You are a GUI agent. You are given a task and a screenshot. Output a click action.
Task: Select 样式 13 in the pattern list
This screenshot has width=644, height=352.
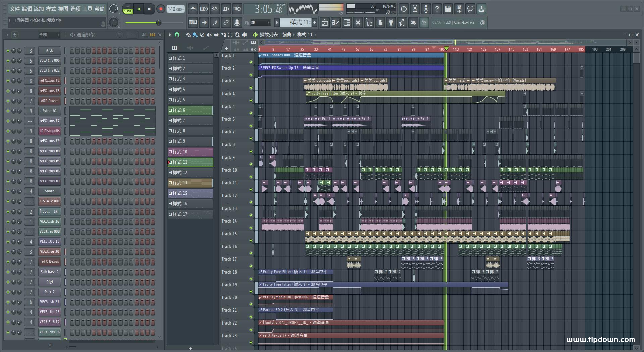(190, 183)
